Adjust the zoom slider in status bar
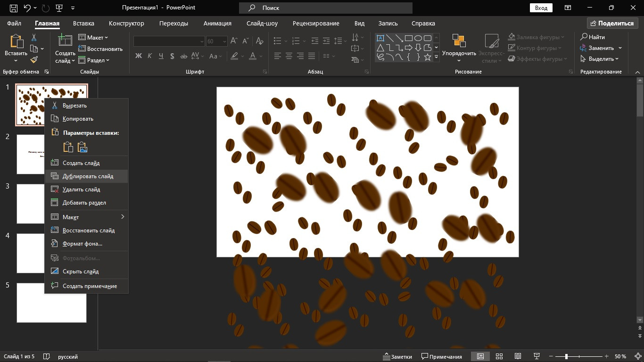This screenshot has height=362, width=644. pos(566,356)
